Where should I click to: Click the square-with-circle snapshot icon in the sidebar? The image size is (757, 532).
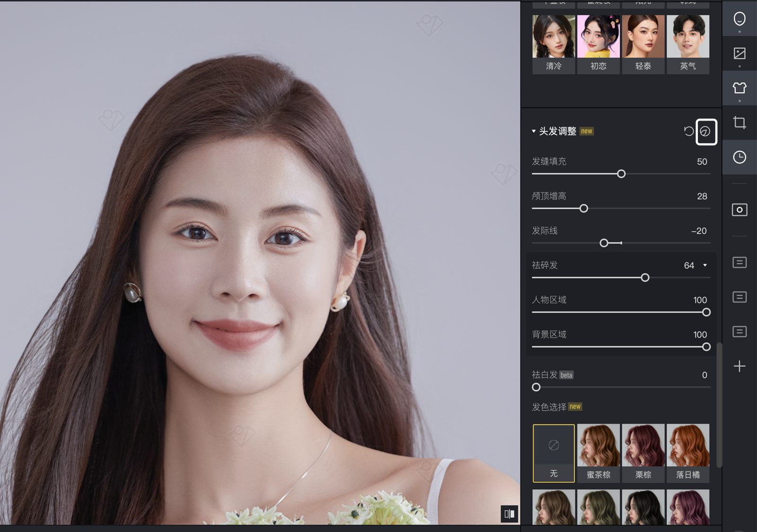pos(739,209)
